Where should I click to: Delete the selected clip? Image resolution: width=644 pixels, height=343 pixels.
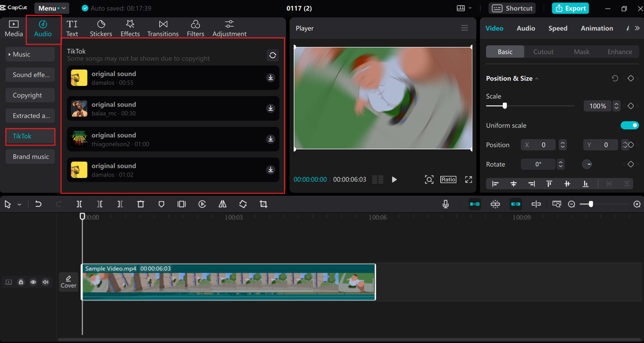pos(141,204)
